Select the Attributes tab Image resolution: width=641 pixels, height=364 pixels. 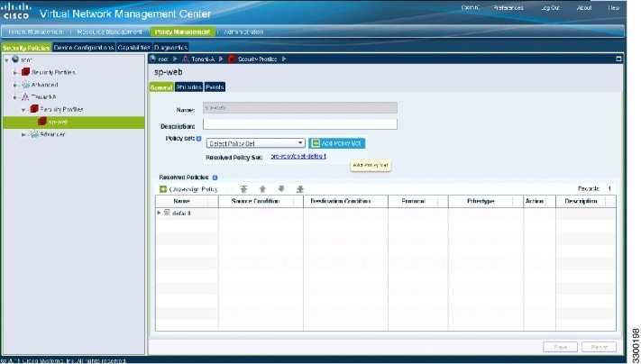pos(188,87)
